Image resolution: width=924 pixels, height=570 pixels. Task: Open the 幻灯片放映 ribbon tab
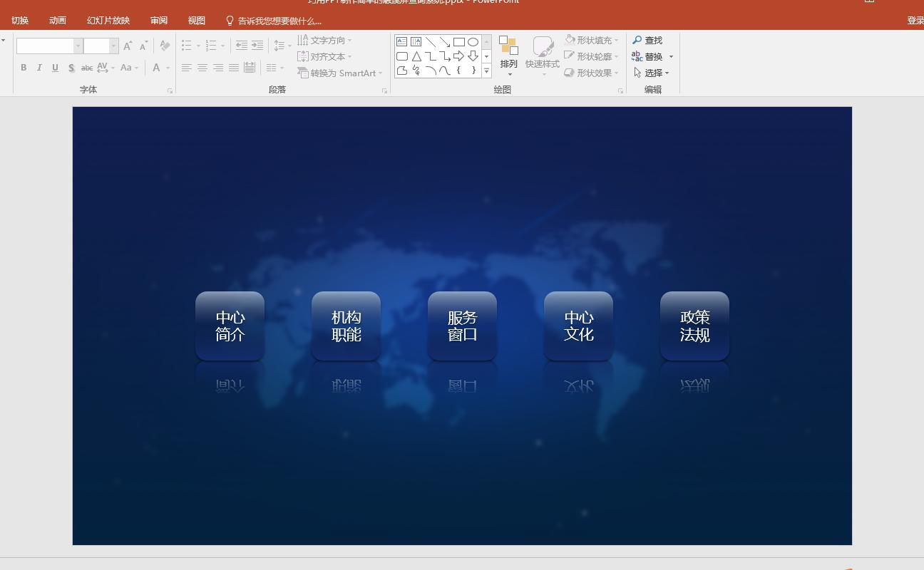108,21
